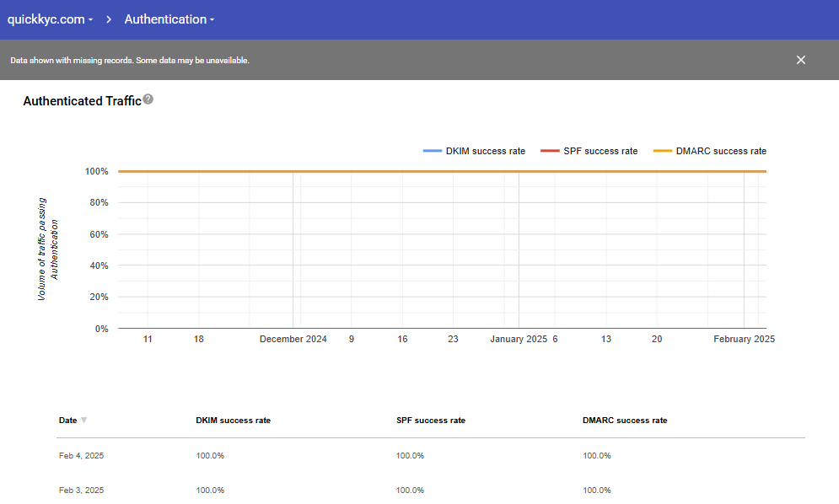
Task: Expand the Authentication dashboard dropdown
Action: (x=169, y=19)
